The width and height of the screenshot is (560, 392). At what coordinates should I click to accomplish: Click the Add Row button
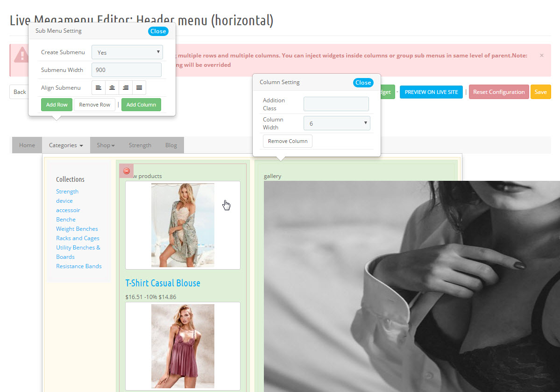click(57, 105)
